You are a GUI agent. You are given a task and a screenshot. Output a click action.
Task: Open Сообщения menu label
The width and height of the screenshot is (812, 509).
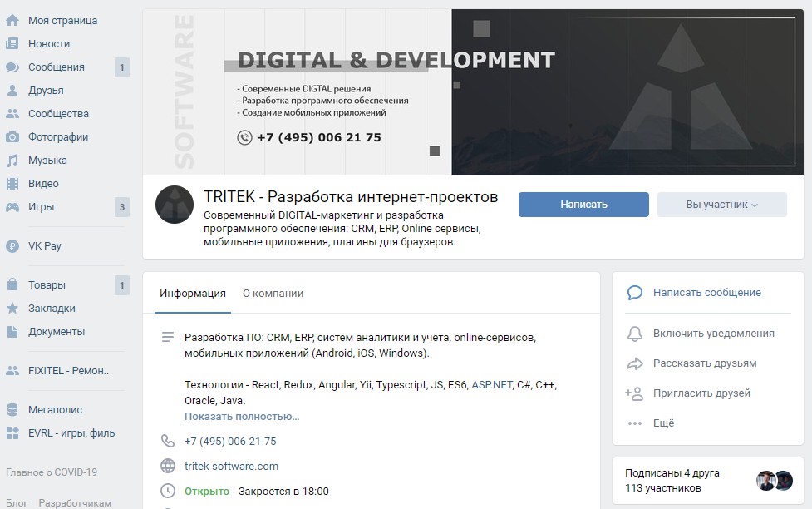click(x=57, y=67)
